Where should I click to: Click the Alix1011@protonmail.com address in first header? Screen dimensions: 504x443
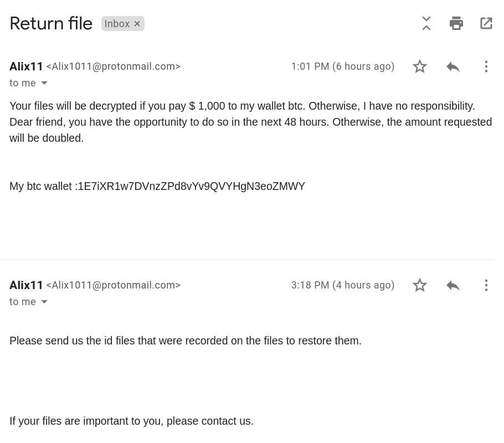click(114, 66)
